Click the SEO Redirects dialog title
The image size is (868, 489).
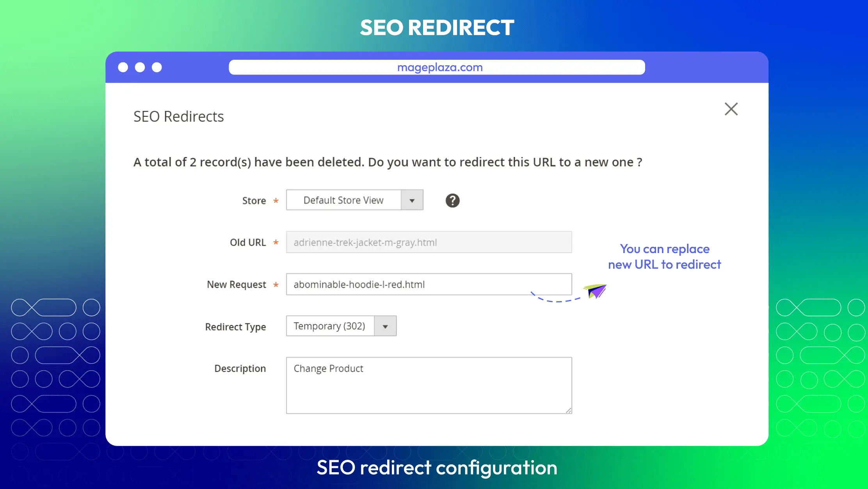tap(179, 116)
